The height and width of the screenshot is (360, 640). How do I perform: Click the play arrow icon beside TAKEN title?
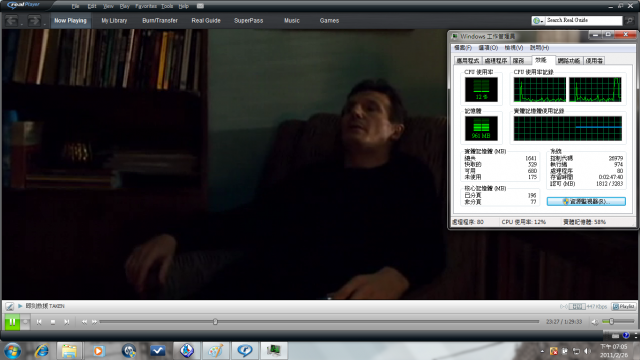(x=20, y=306)
